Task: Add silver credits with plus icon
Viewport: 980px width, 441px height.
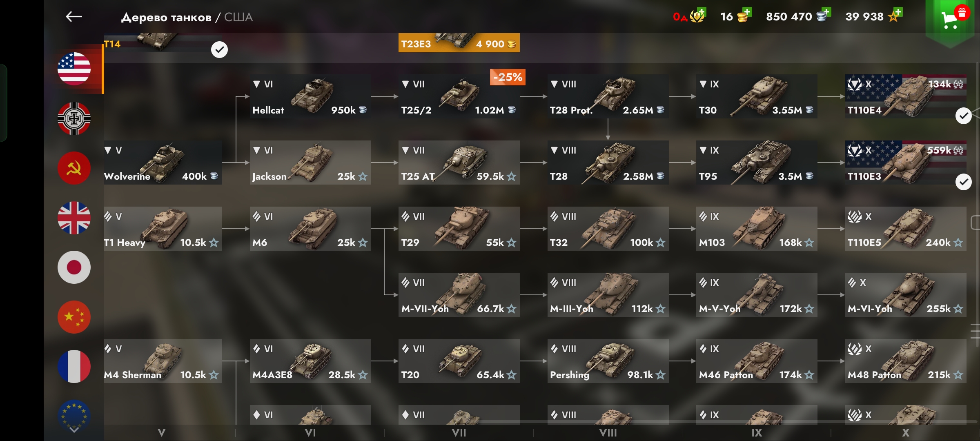Action: 826,11
